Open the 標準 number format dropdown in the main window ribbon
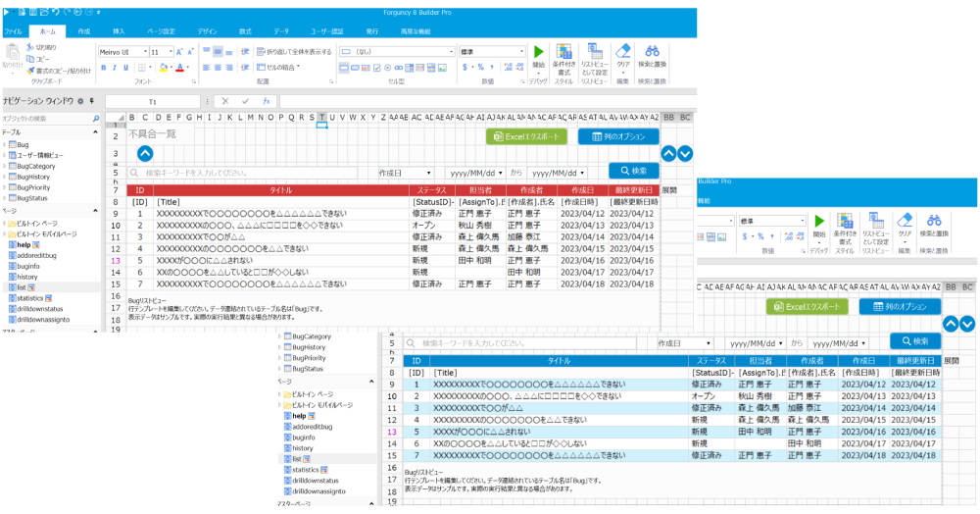Image resolution: width=980 pixels, height=514 pixels. point(522,52)
